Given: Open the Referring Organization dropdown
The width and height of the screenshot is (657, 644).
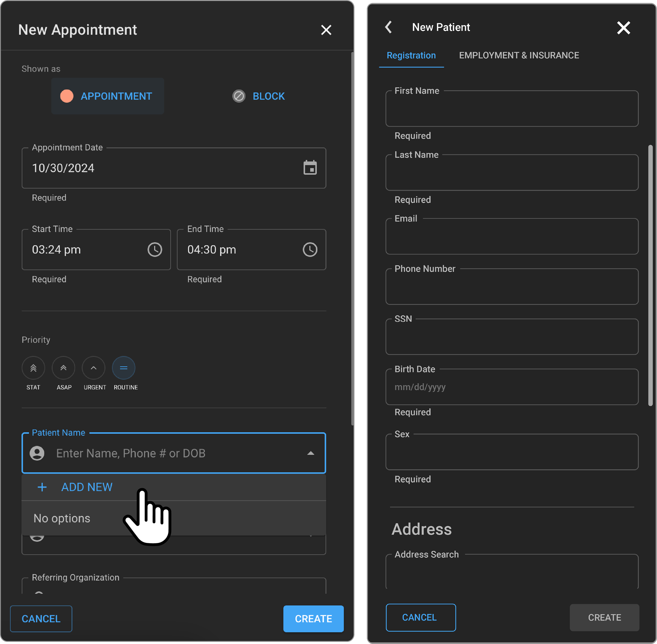Looking at the screenshot, I should point(174,587).
